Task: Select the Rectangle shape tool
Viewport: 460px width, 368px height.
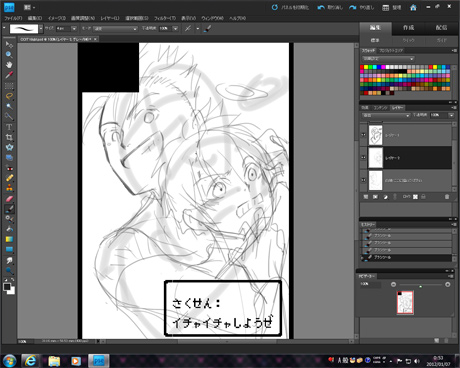Action: coord(9,249)
